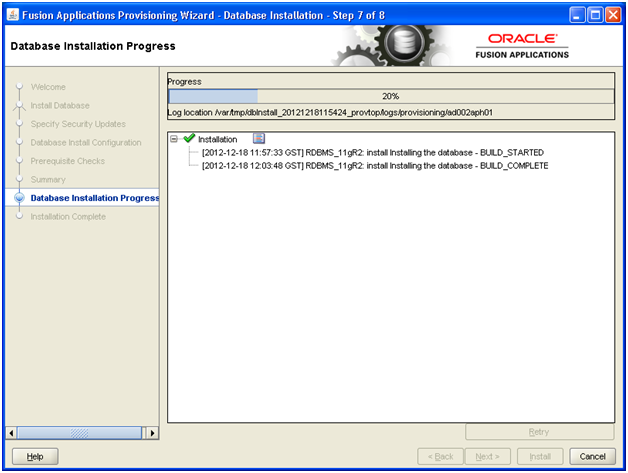Viewport: 628px width, 473px height.
Task: Select Prerequisite Checks step
Action: 68,161
